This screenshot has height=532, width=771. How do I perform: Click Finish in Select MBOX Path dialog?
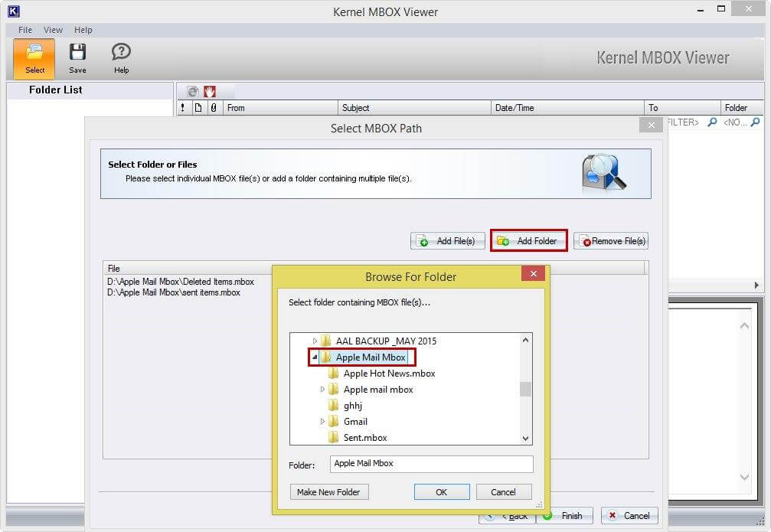(x=564, y=515)
